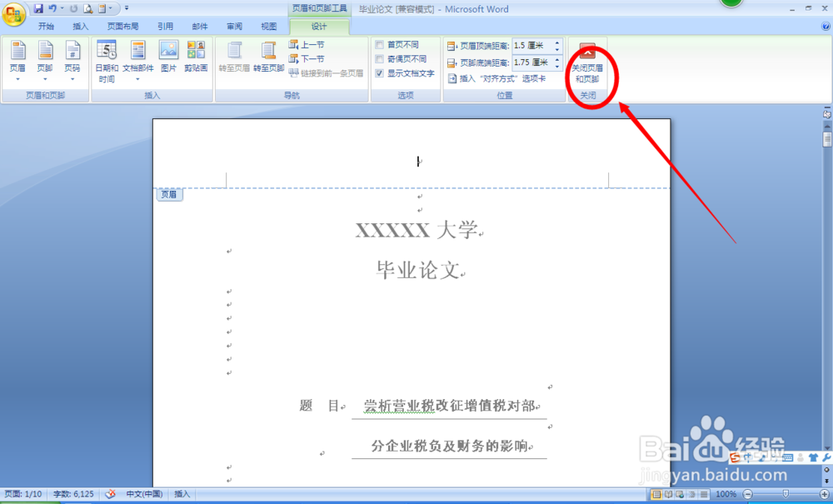Click the text 分企业税负及财务的影响
833x504 pixels.
tap(450, 446)
